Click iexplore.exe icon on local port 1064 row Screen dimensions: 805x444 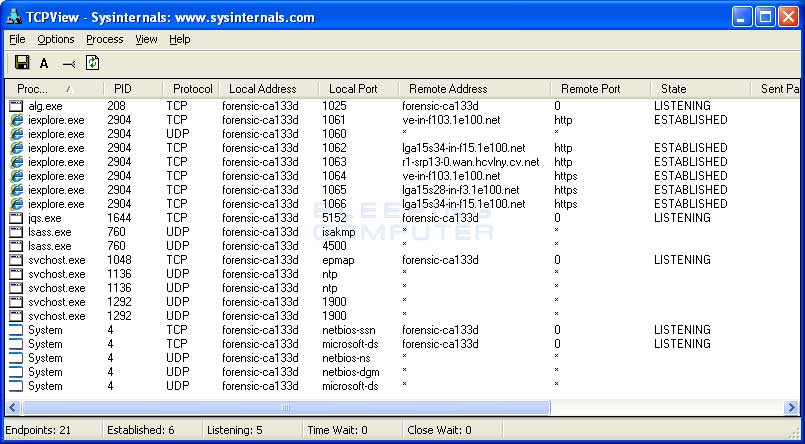(16, 176)
